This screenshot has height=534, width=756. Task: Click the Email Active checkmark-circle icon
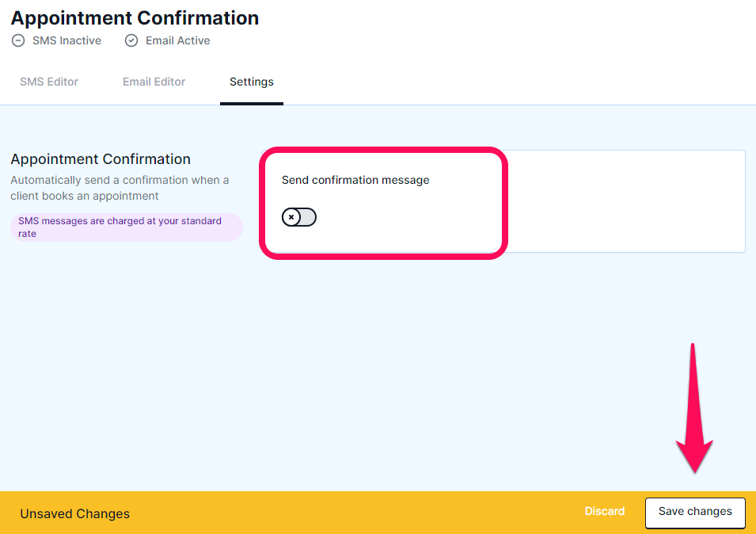(131, 40)
